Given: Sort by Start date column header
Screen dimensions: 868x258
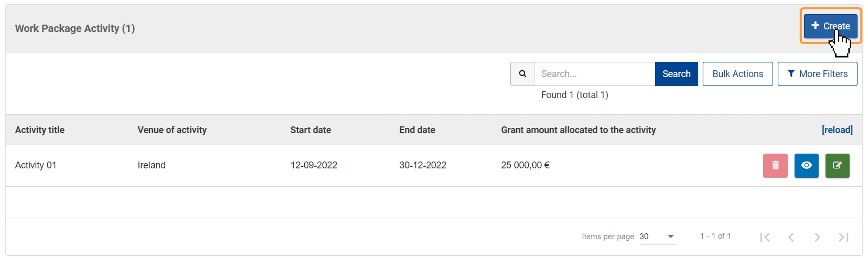Looking at the screenshot, I should point(311,130).
